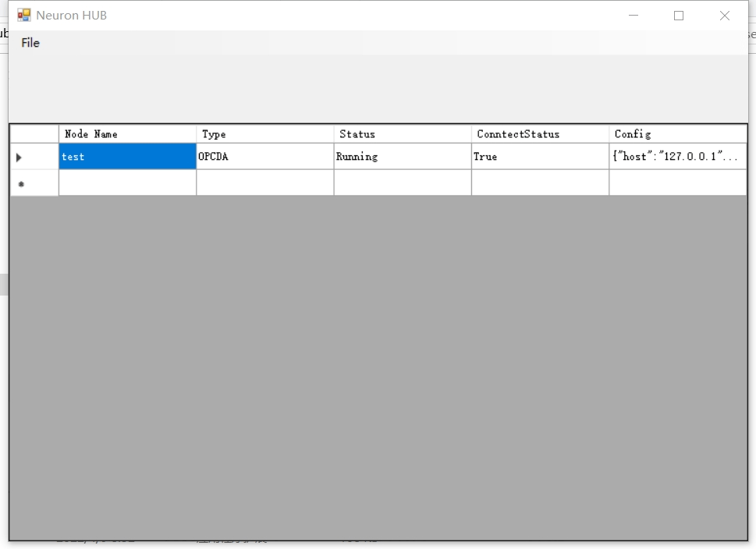756x549 pixels.
Task: Close the Neuron HUB window
Action: (x=725, y=16)
